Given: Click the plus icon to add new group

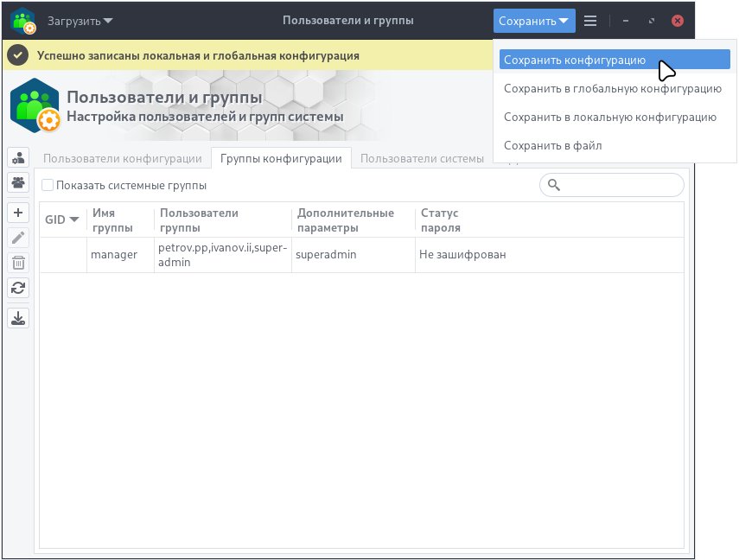Looking at the screenshot, I should point(17,212).
